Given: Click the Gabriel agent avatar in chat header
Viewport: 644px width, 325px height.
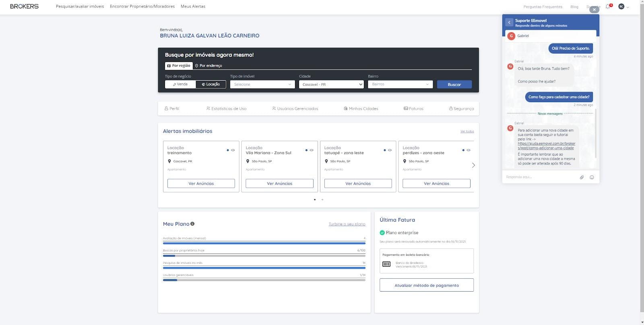Looking at the screenshot, I should tap(512, 36).
